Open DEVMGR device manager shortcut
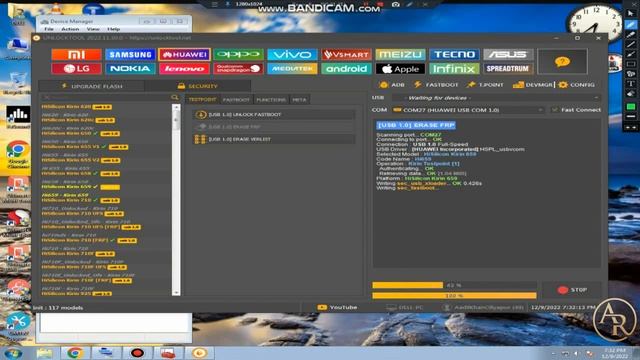This screenshot has height=360, width=640. pyautogui.click(x=532, y=85)
